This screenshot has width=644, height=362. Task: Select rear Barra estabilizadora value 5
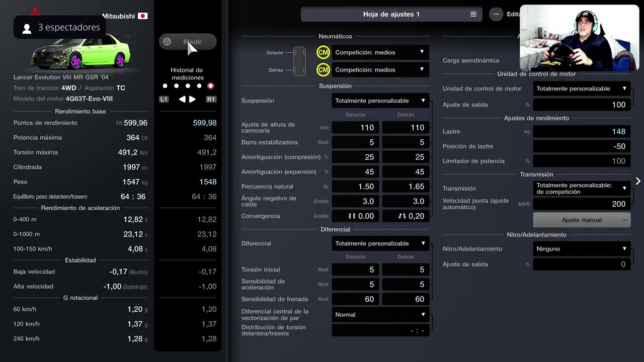[406, 142]
